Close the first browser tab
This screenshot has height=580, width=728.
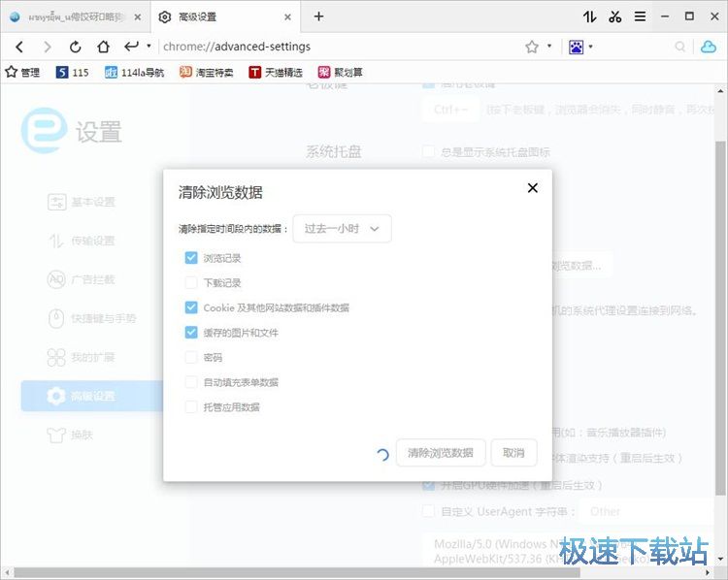point(138,17)
